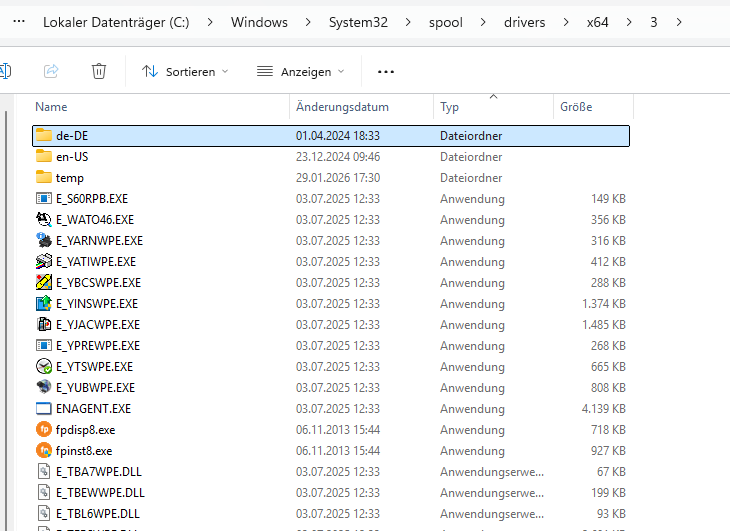Navigate to drivers breadcrumb

click(x=524, y=22)
